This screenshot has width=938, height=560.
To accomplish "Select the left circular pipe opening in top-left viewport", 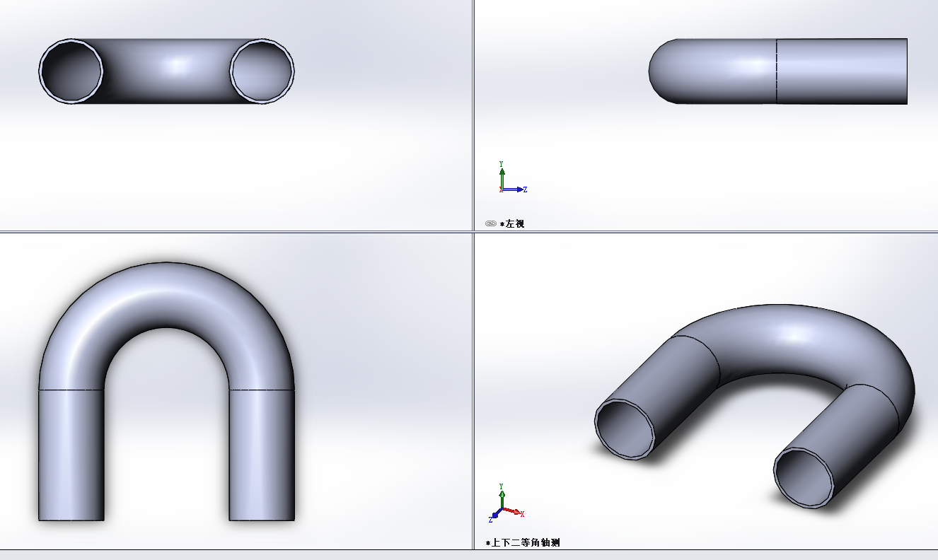I will click(x=71, y=71).
